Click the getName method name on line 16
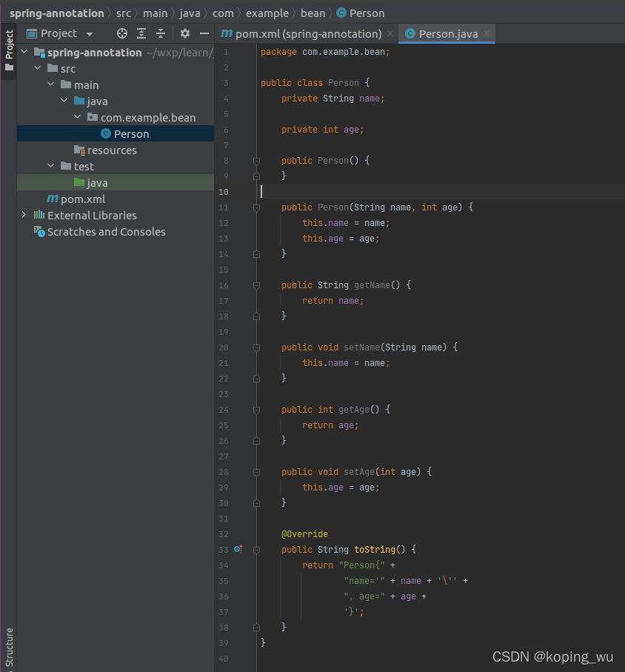 (372, 285)
